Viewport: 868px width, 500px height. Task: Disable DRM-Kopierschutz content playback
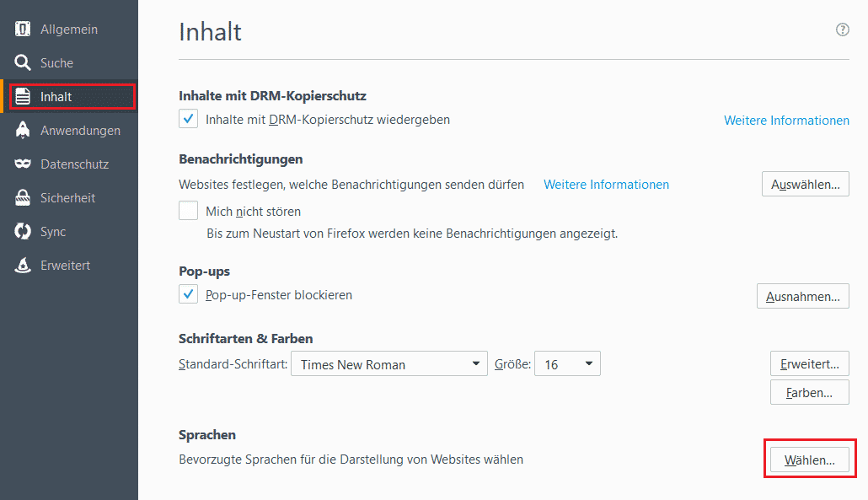[x=188, y=119]
